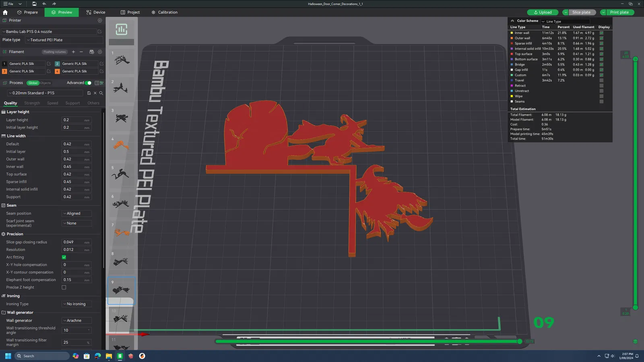Open compare presets icon next to Advanced

(x=102, y=83)
